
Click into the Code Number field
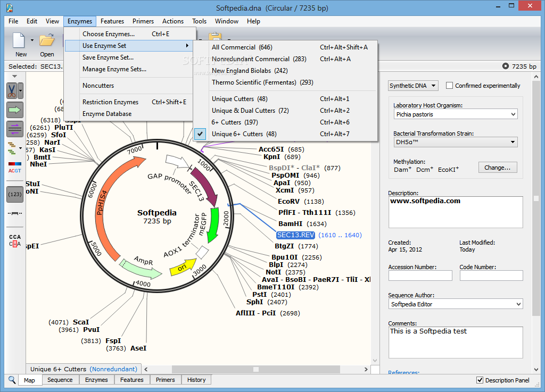pos(491,276)
